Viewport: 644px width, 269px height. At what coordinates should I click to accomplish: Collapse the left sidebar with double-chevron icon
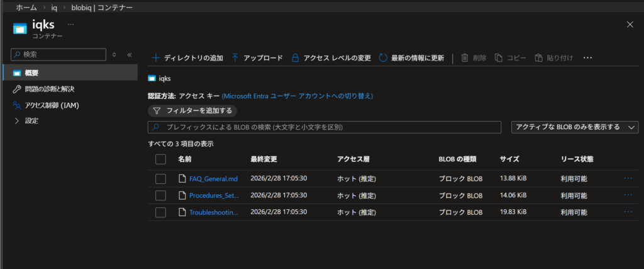[x=129, y=55]
